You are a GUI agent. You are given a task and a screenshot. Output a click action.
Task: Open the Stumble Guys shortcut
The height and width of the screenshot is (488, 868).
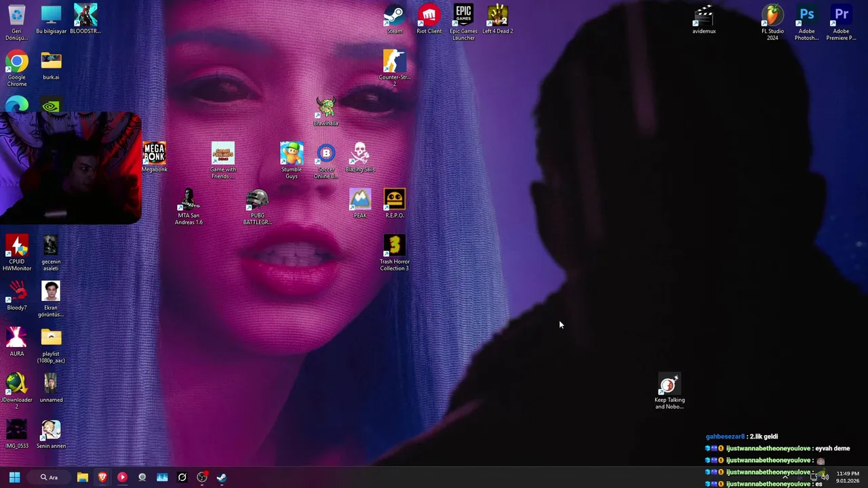pos(291,161)
